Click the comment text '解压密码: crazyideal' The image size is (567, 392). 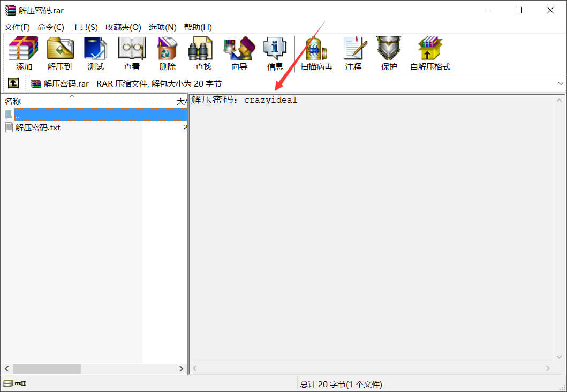click(x=244, y=99)
